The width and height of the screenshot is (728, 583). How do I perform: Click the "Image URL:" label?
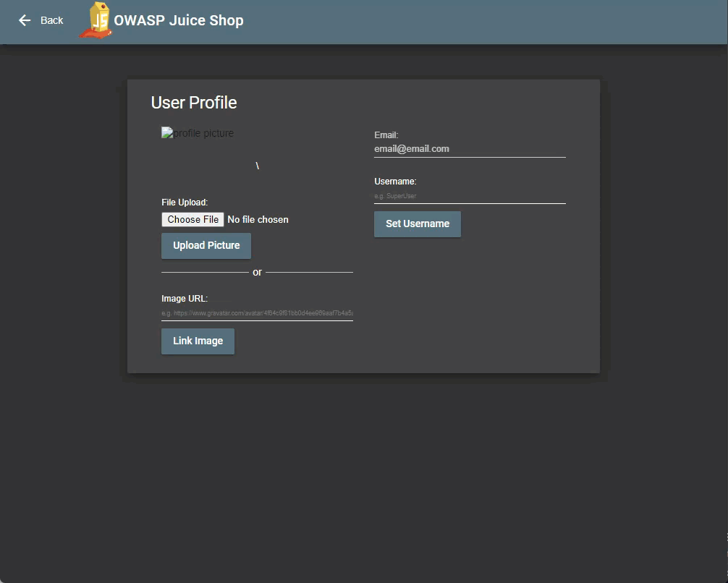[x=185, y=298]
